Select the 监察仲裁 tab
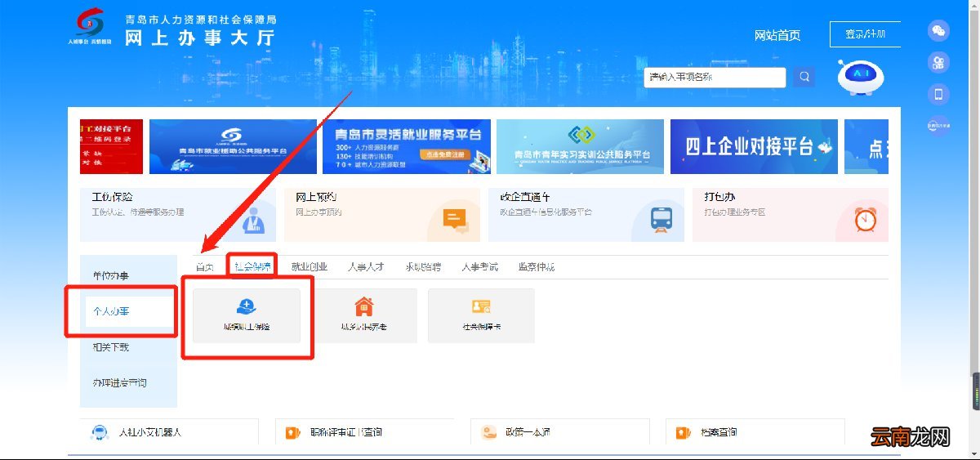Screen dimensions: 980x460 point(537,267)
